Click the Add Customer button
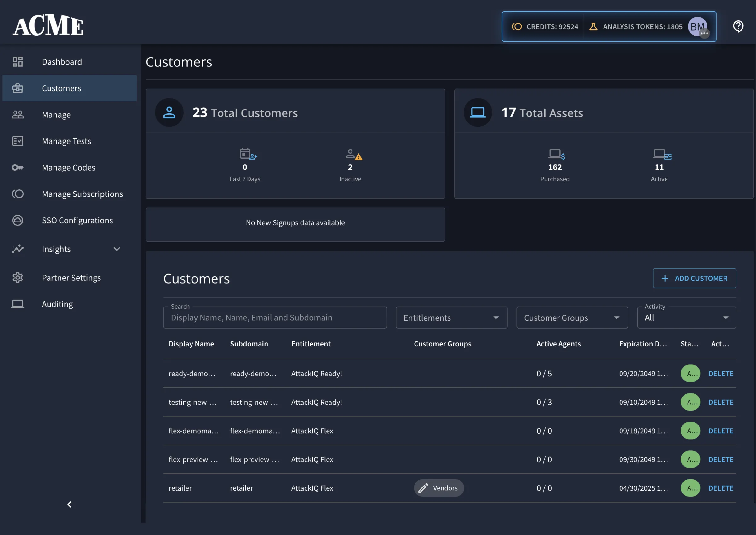Screen dimensions: 756x535 [694, 279]
